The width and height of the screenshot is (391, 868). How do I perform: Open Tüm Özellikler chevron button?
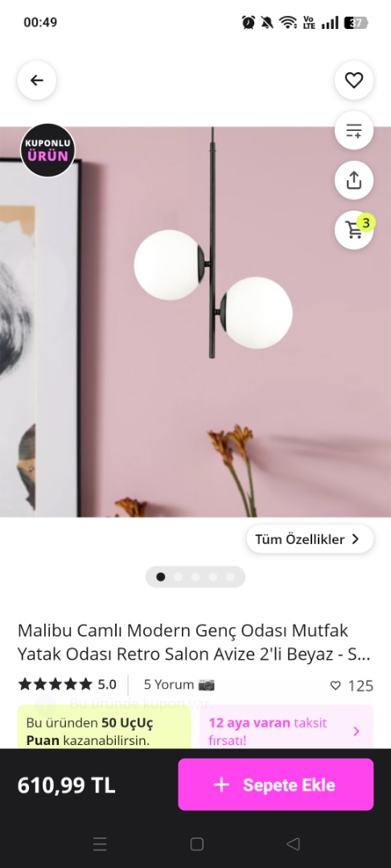(x=310, y=539)
